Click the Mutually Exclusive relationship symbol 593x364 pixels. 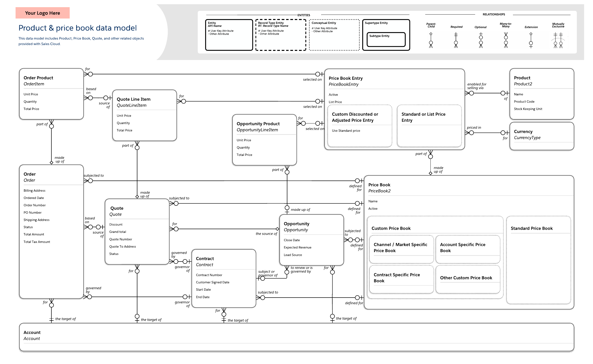pos(558,40)
